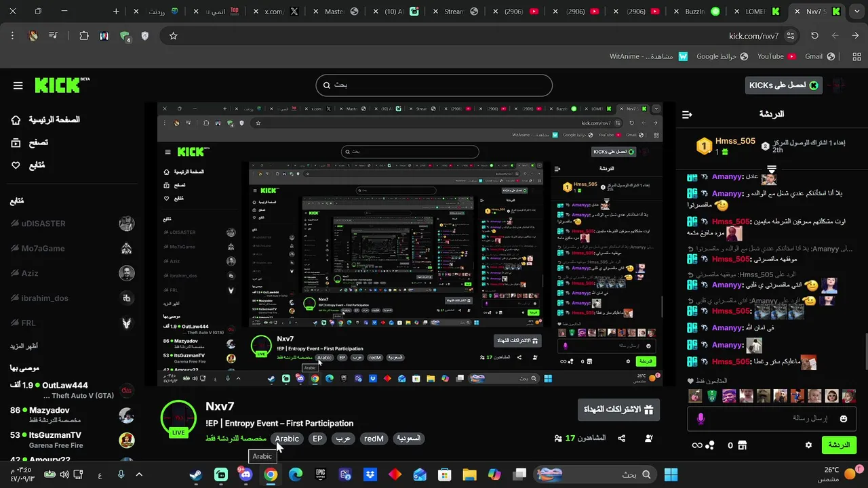Screen dimensions: 868x488
Task: Switch to the x.com browser tab
Action: pyautogui.click(x=282, y=12)
